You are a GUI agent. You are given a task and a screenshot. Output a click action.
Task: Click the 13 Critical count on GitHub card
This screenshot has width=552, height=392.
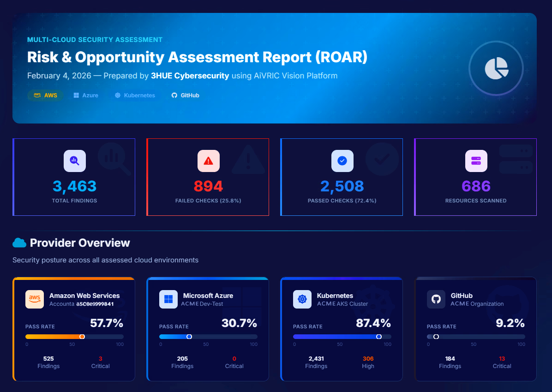tap(502, 358)
